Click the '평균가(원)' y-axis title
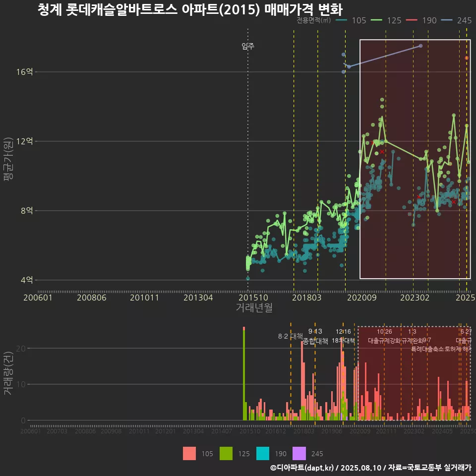This screenshot has width=476, height=476. coord(8,159)
